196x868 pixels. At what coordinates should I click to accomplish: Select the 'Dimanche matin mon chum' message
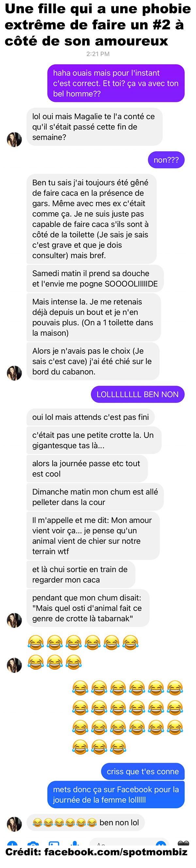coord(95,497)
